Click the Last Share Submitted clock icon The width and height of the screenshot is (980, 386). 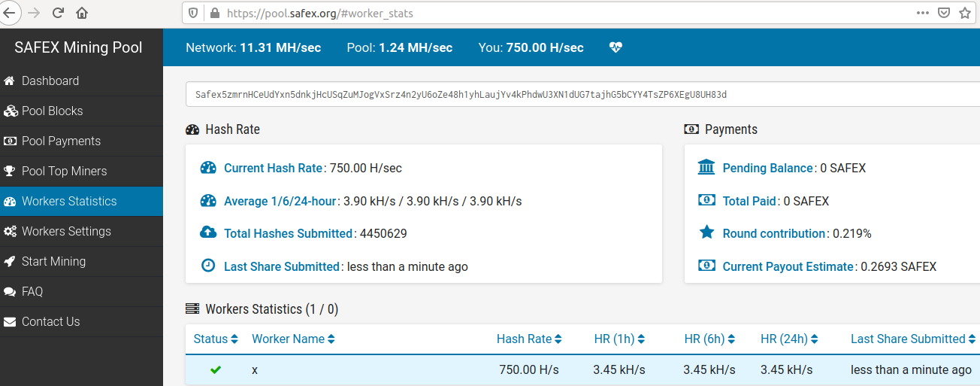(x=208, y=266)
